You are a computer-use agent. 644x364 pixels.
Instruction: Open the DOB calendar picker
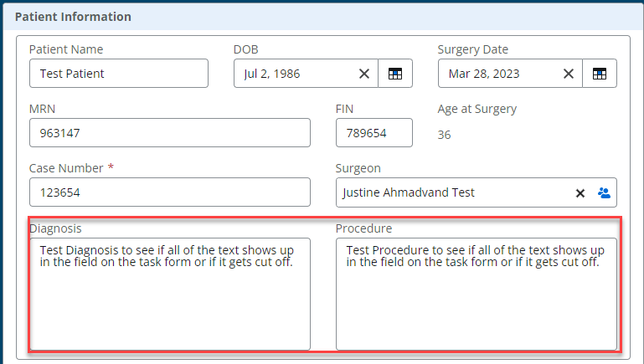tap(395, 74)
